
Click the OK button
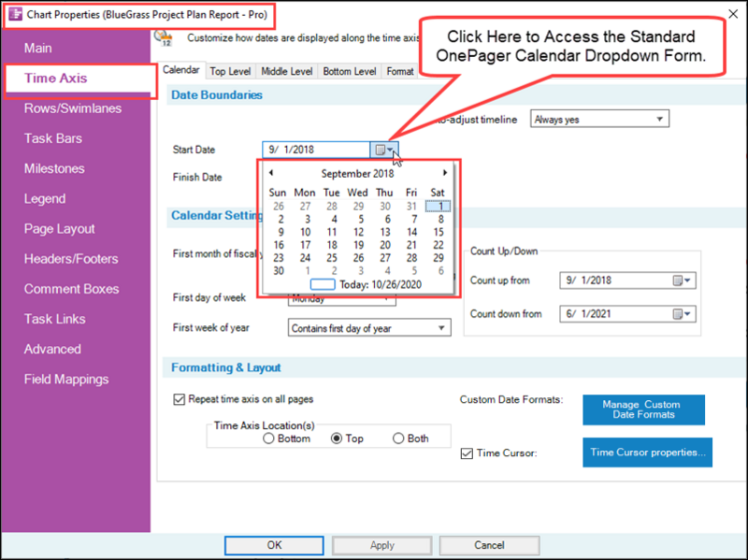[x=274, y=545]
